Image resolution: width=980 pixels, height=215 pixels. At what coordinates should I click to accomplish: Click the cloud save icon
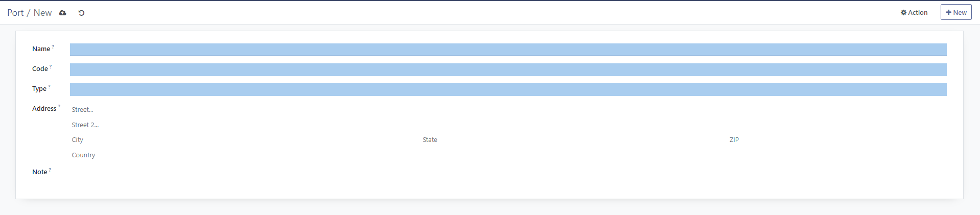pos(63,13)
